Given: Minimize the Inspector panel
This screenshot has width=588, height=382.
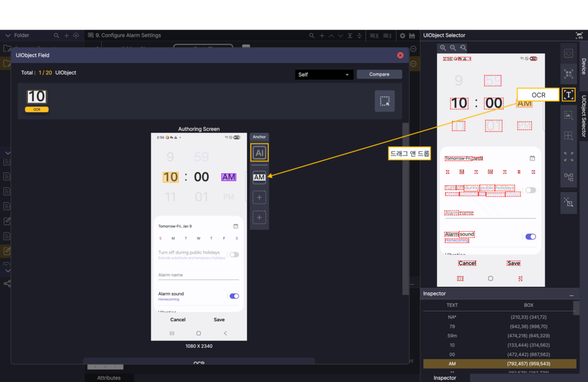Looking at the screenshot, I should tap(571, 294).
